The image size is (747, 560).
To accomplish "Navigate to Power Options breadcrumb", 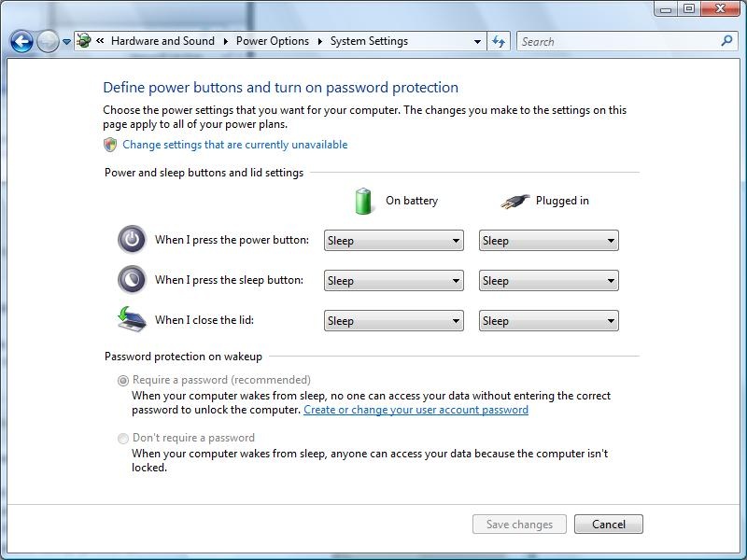I will pyautogui.click(x=273, y=41).
